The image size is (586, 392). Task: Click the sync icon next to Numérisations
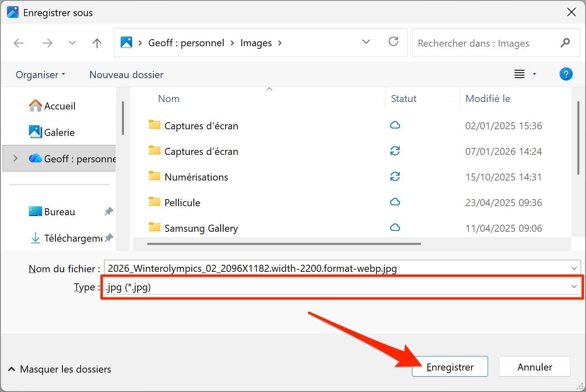395,177
